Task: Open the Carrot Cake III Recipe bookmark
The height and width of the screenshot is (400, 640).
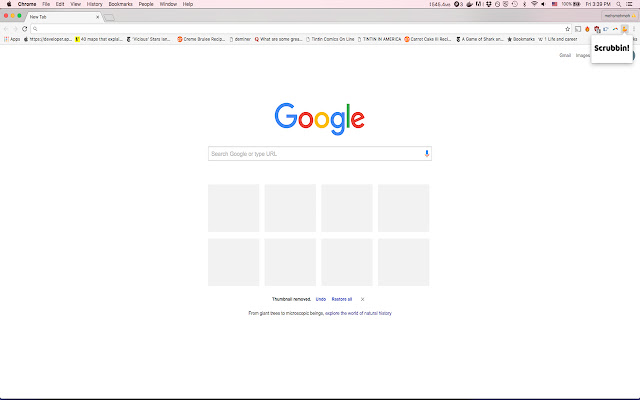Action: [x=428, y=39]
